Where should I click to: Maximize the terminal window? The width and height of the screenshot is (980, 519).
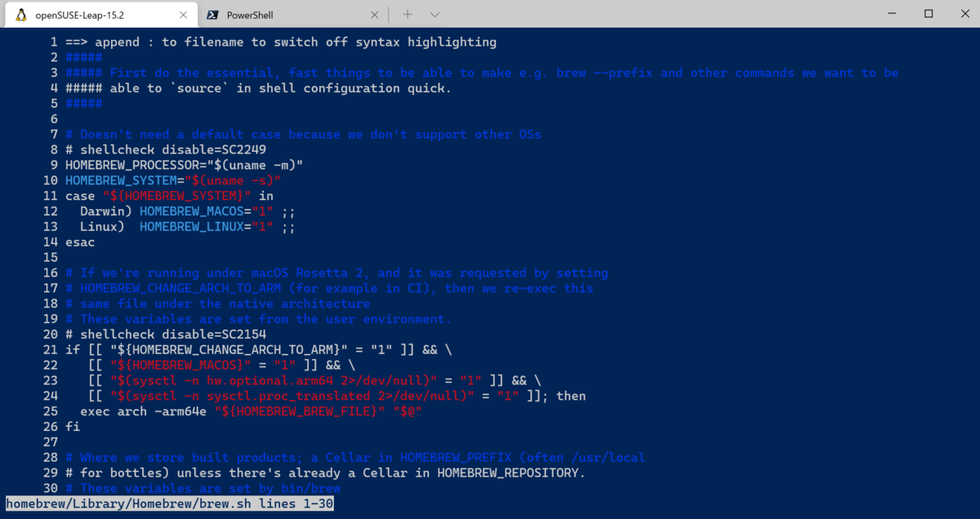click(x=929, y=14)
